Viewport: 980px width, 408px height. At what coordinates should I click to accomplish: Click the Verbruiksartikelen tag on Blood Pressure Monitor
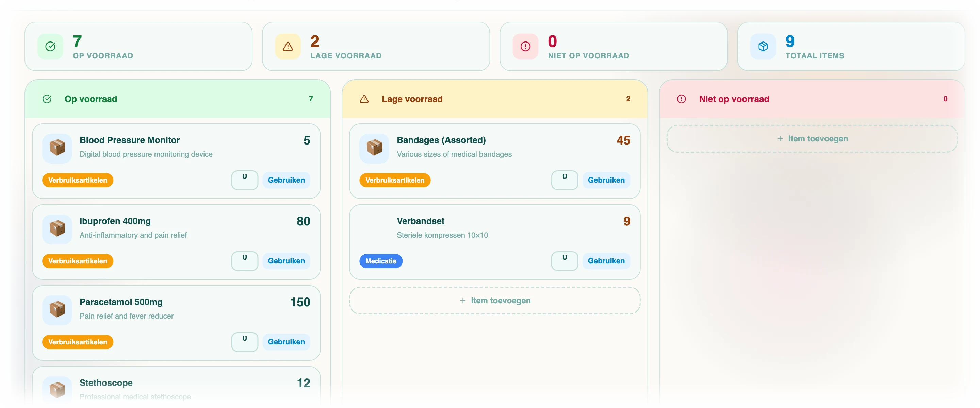(x=78, y=180)
